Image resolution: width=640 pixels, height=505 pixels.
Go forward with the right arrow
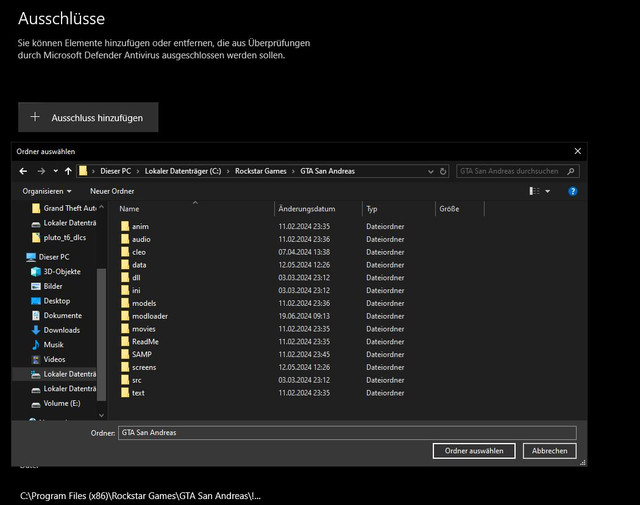(41, 171)
